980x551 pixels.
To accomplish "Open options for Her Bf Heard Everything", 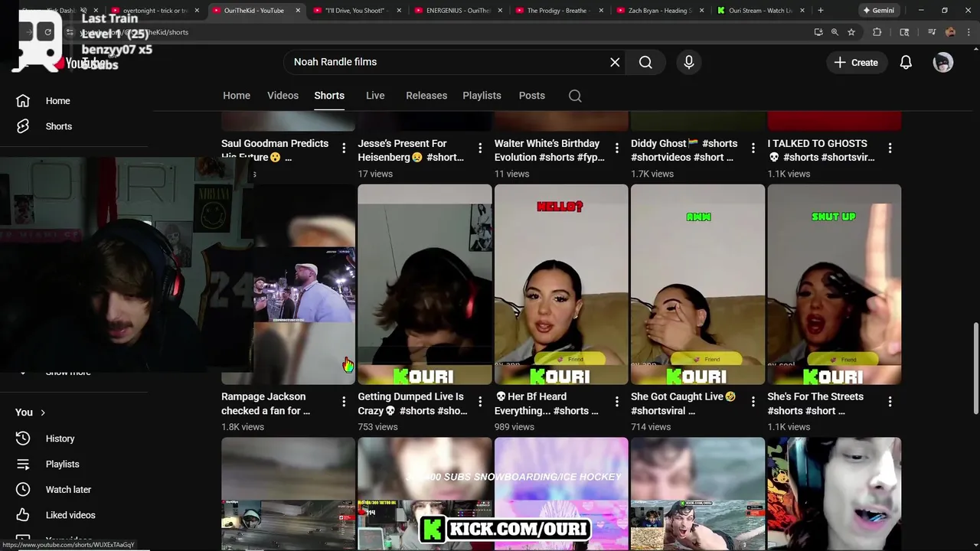I will click(x=617, y=401).
